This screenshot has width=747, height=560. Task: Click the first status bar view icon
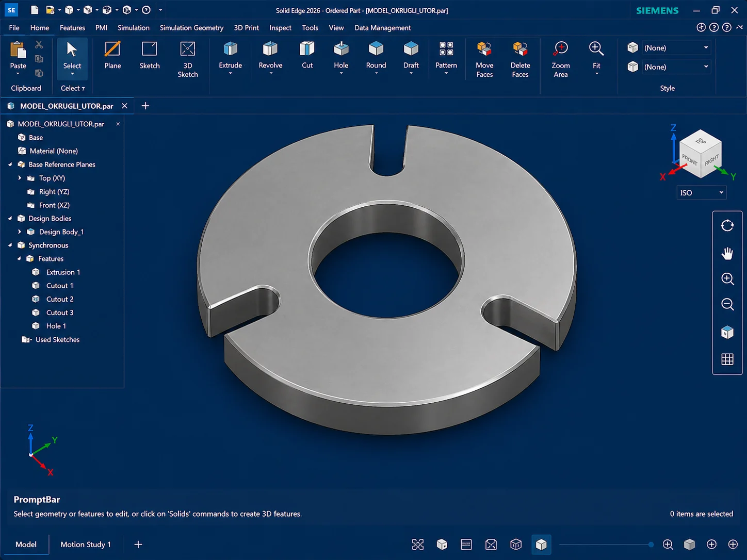pyautogui.click(x=418, y=545)
